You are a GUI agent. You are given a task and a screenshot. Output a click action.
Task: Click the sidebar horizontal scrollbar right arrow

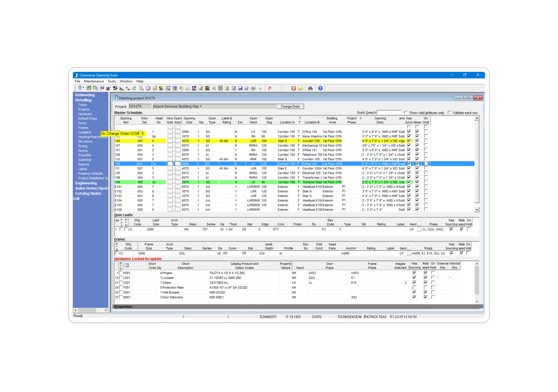106,310
